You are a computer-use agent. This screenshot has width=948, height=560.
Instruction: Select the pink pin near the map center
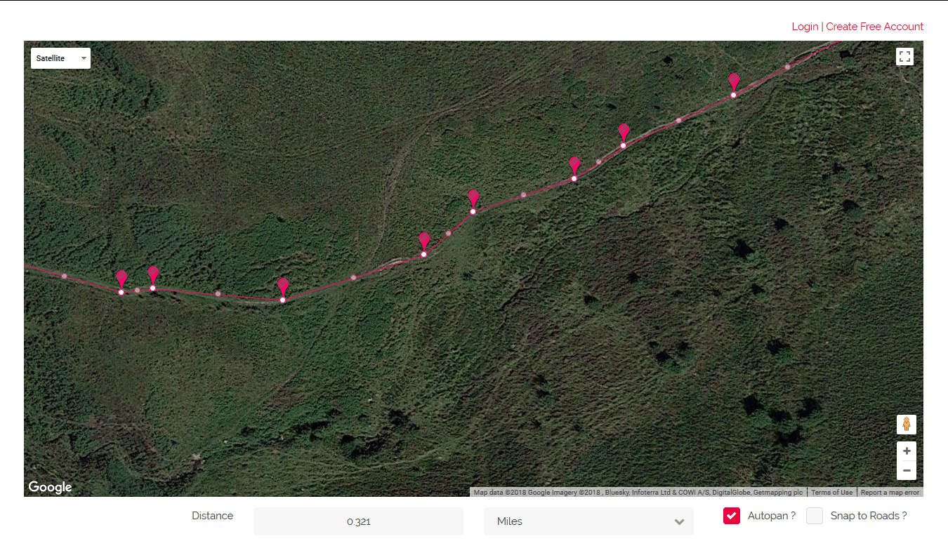tap(473, 200)
